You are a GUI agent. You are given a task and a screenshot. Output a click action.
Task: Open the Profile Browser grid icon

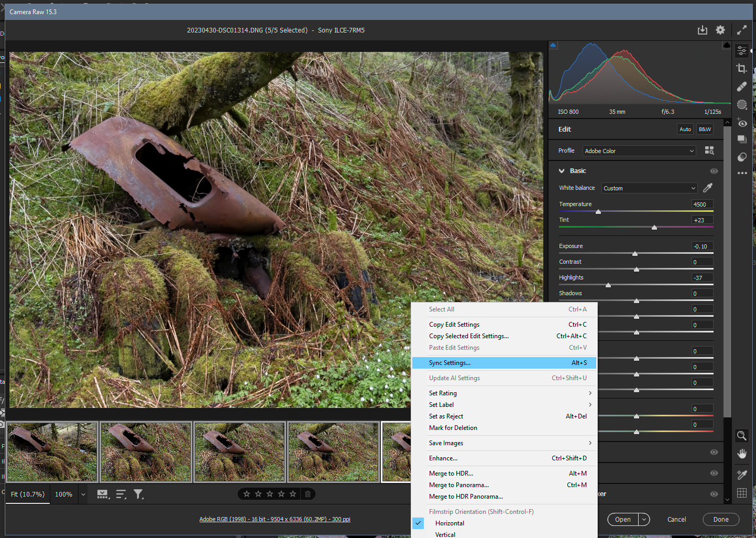(709, 150)
